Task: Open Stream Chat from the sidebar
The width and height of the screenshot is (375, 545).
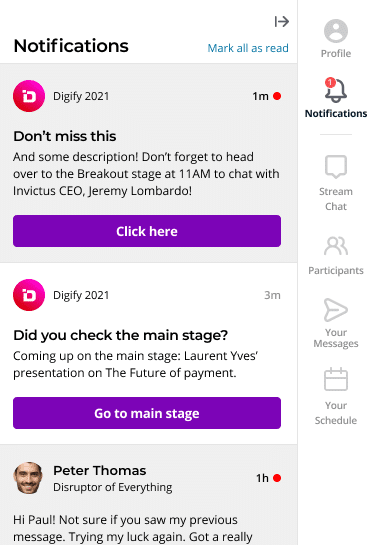Action: [336, 167]
